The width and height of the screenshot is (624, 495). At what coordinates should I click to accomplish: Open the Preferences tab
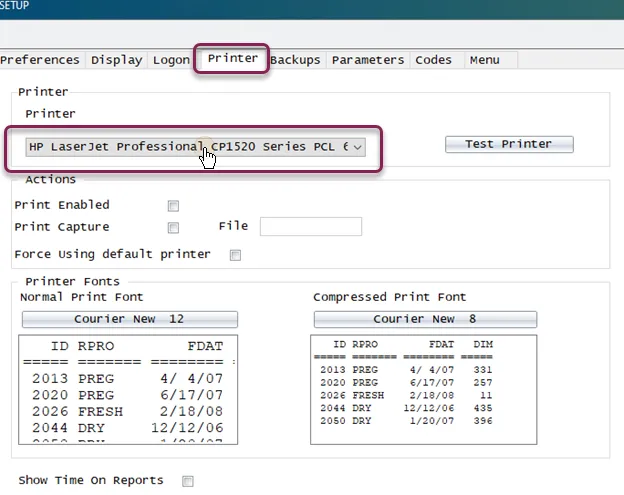point(40,60)
